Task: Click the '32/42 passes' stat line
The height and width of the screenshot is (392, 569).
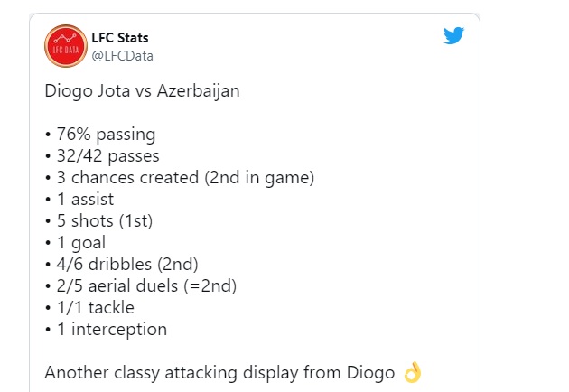Action: pos(103,156)
